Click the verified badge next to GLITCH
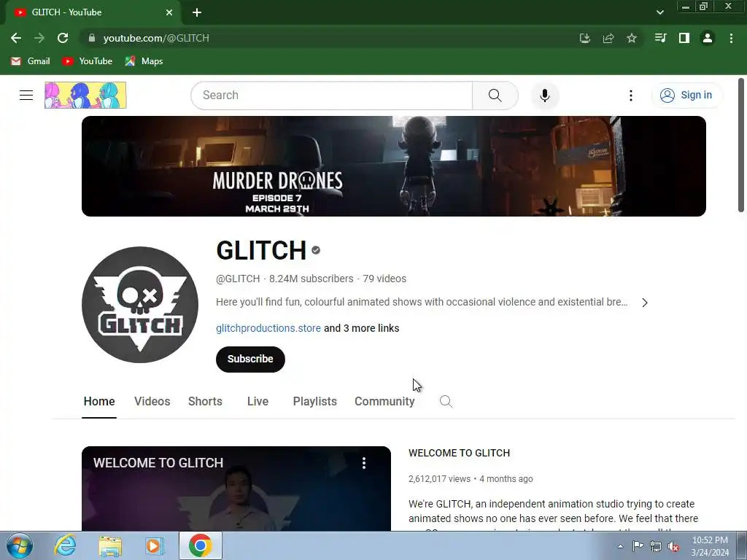 tap(316, 250)
